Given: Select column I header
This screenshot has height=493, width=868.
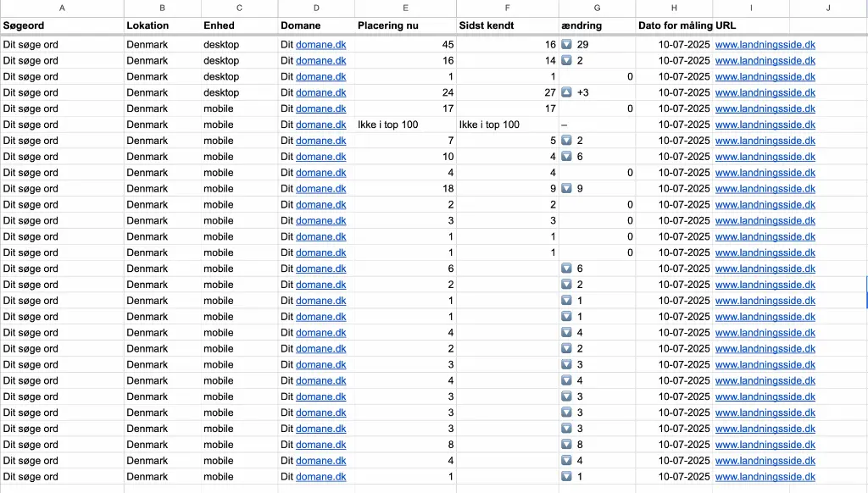Looking at the screenshot, I should (x=751, y=8).
